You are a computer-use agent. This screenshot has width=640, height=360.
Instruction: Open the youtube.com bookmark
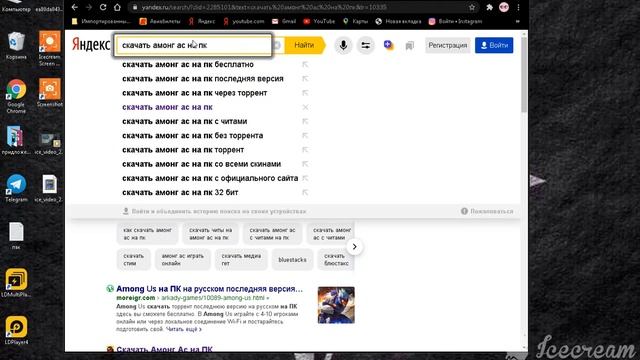244,21
